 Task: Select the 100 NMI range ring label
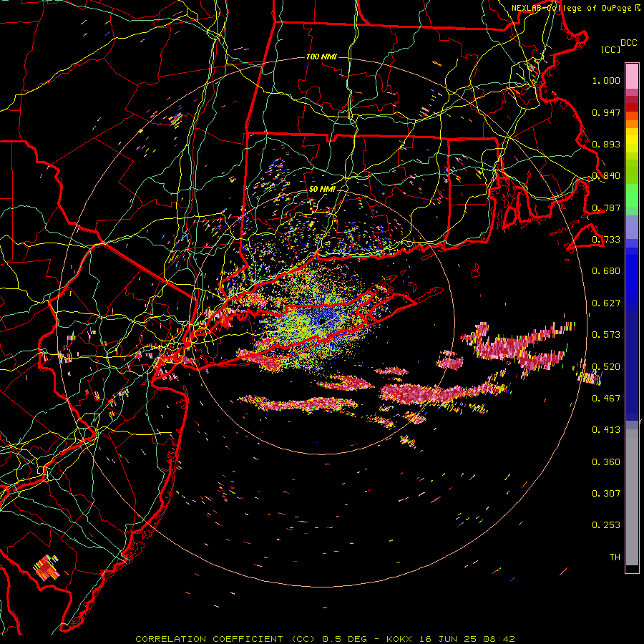(321, 57)
